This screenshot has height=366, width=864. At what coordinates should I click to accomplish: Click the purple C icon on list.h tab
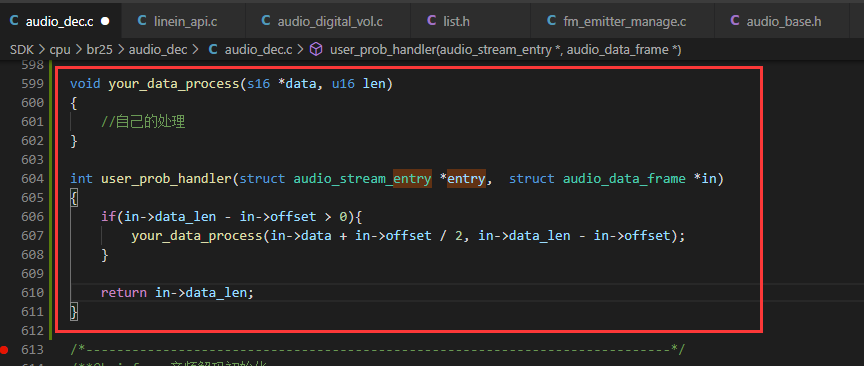432,21
